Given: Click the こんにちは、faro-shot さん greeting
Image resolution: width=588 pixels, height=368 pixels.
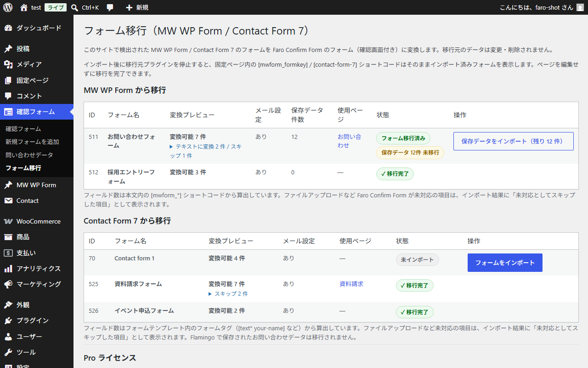Looking at the screenshot, I should (x=536, y=8).
